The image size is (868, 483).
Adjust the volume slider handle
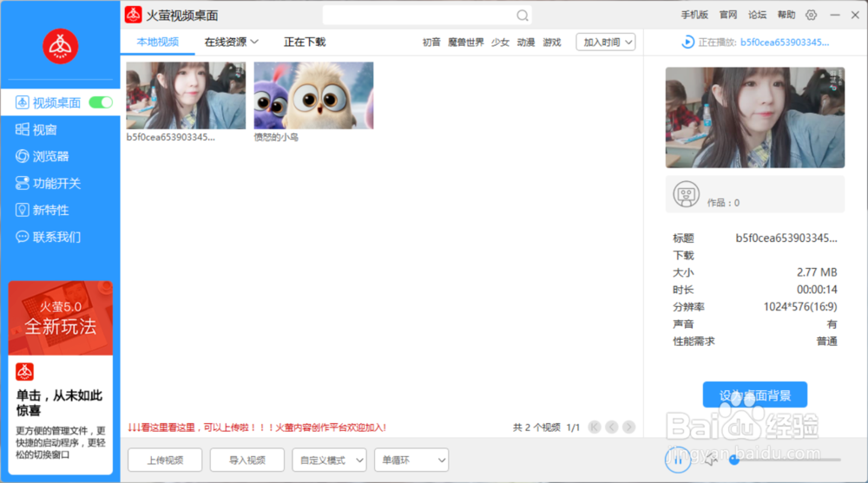click(734, 460)
